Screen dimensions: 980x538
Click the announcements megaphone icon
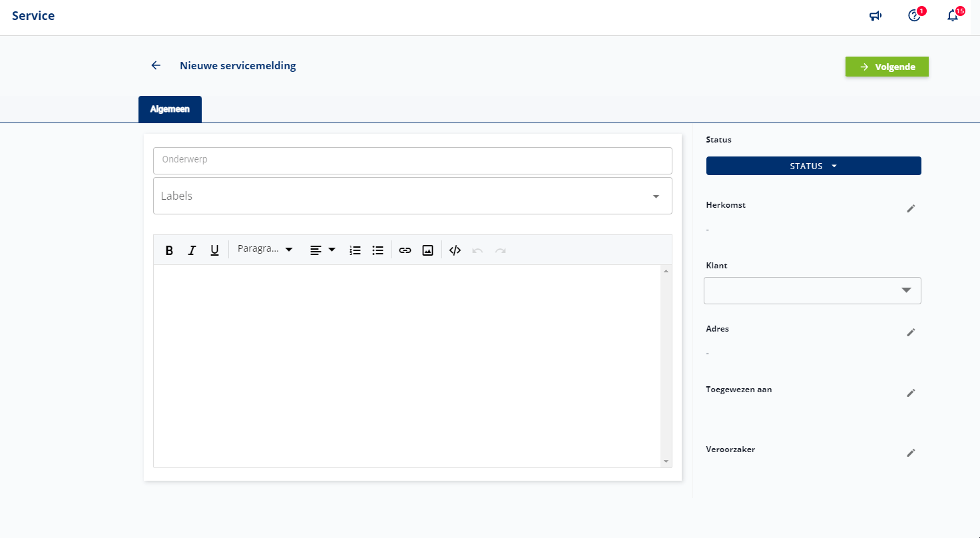[x=875, y=16]
